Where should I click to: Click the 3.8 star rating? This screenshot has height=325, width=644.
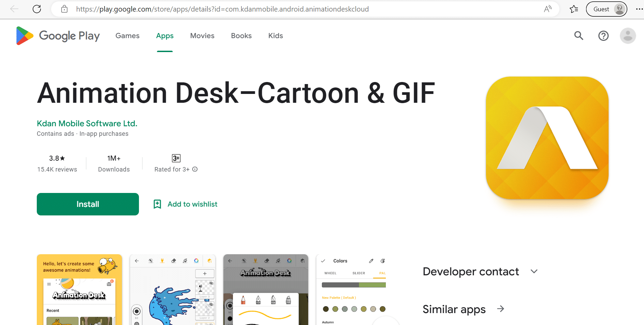coord(57,158)
